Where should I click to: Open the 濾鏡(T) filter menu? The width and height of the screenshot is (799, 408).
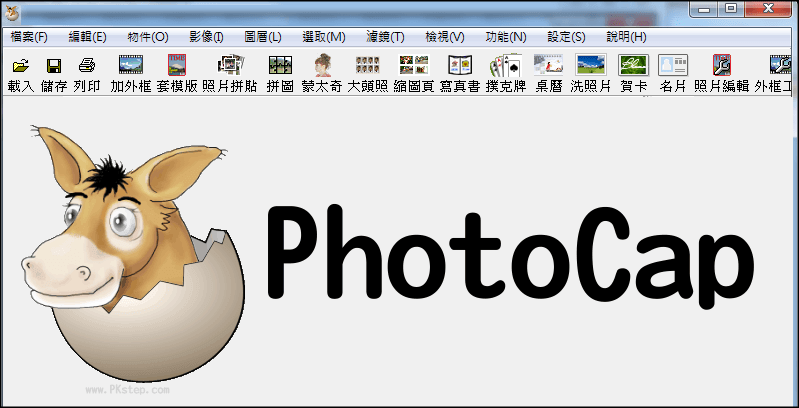(x=385, y=37)
